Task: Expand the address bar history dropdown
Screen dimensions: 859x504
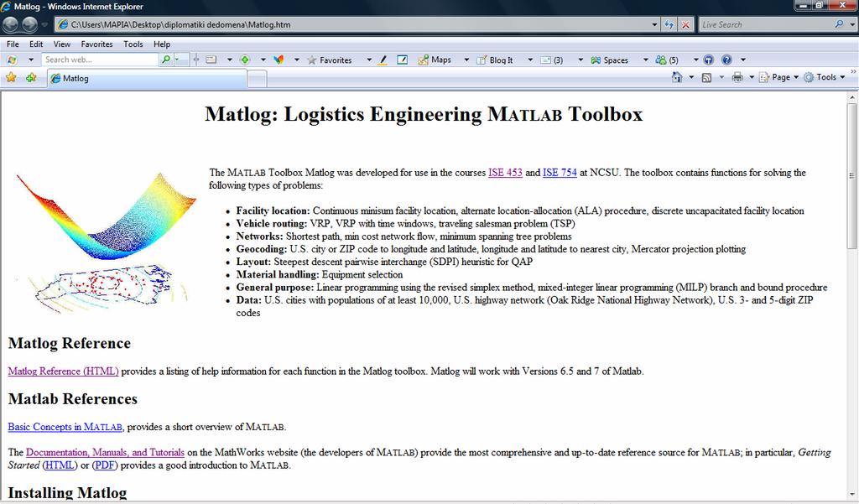Action: 654,24
